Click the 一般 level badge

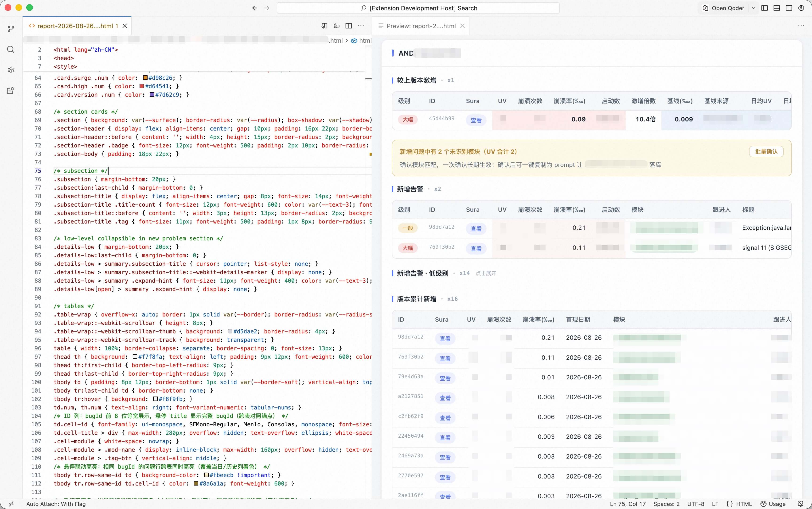(x=407, y=228)
